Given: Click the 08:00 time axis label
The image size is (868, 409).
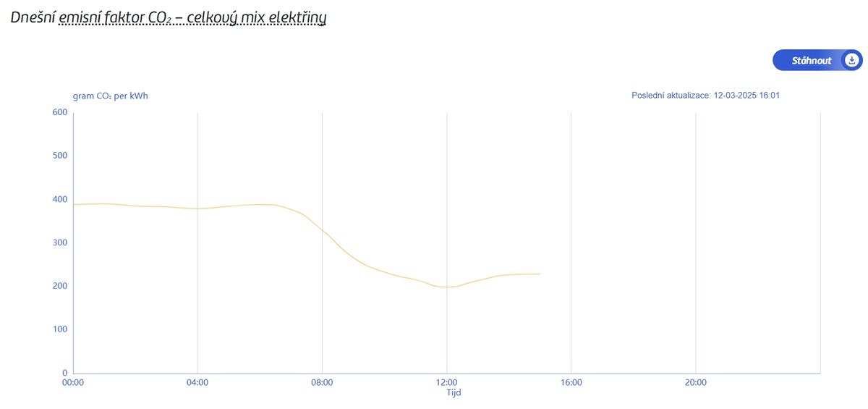Looking at the screenshot, I should (x=322, y=382).
